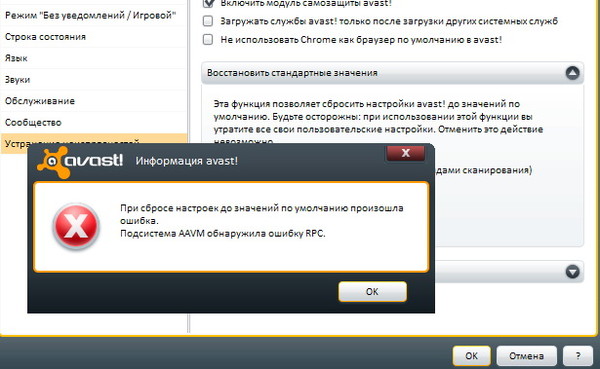The height and width of the screenshot is (369, 600).
Task: Click the При сбросе настроек error message
Action: point(262,214)
